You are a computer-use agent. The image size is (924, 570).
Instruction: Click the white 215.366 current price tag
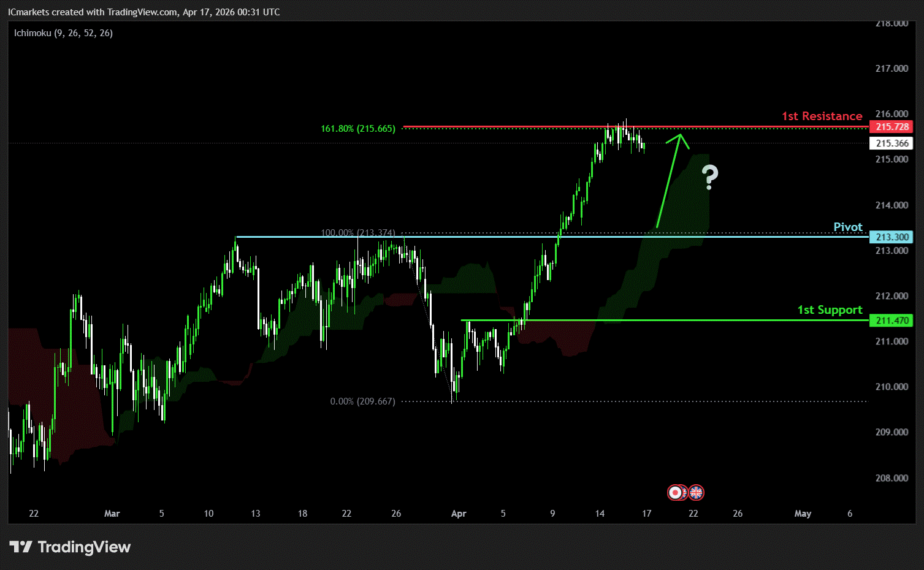pyautogui.click(x=892, y=143)
